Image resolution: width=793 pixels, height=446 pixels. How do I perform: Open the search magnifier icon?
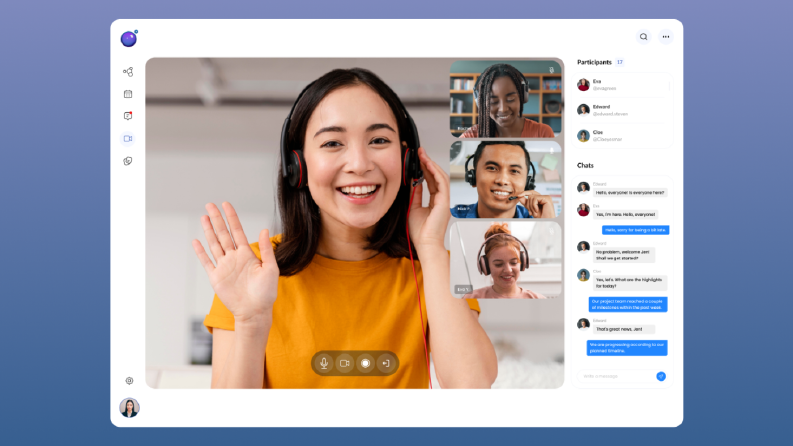[643, 37]
